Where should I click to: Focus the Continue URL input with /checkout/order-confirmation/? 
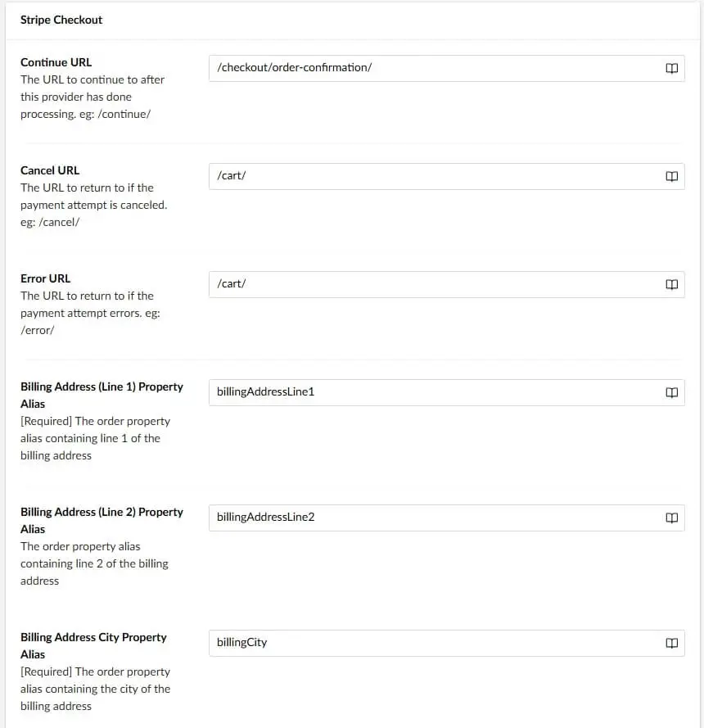pos(434,68)
